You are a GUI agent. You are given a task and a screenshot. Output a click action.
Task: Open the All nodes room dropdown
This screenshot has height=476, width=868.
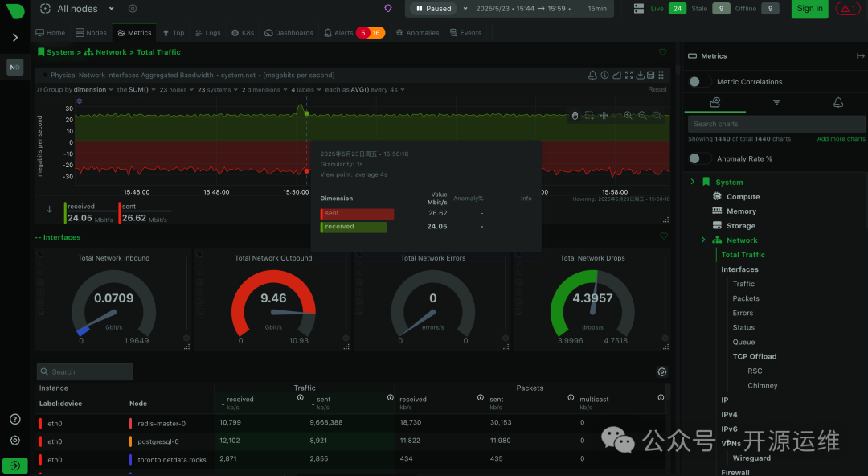111,8
